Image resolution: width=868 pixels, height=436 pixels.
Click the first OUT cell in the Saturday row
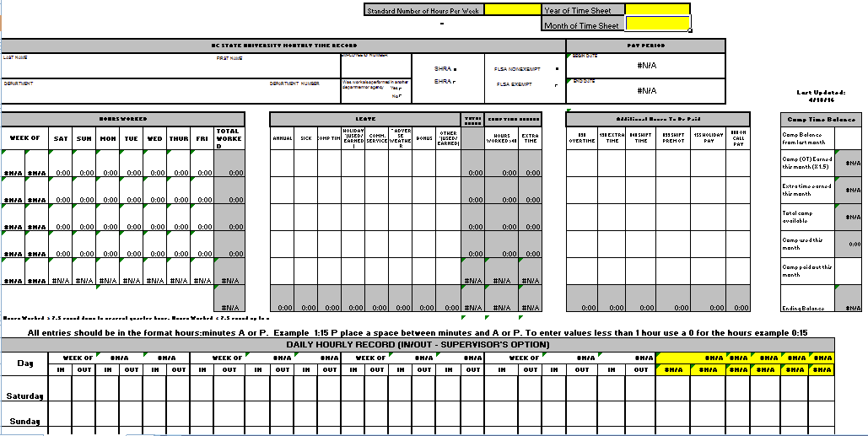point(84,389)
